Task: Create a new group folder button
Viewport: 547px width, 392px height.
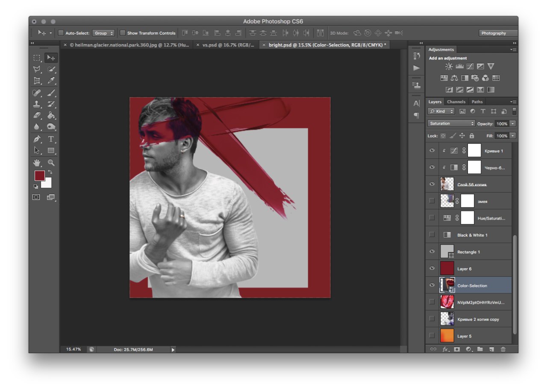Action: tap(480, 349)
